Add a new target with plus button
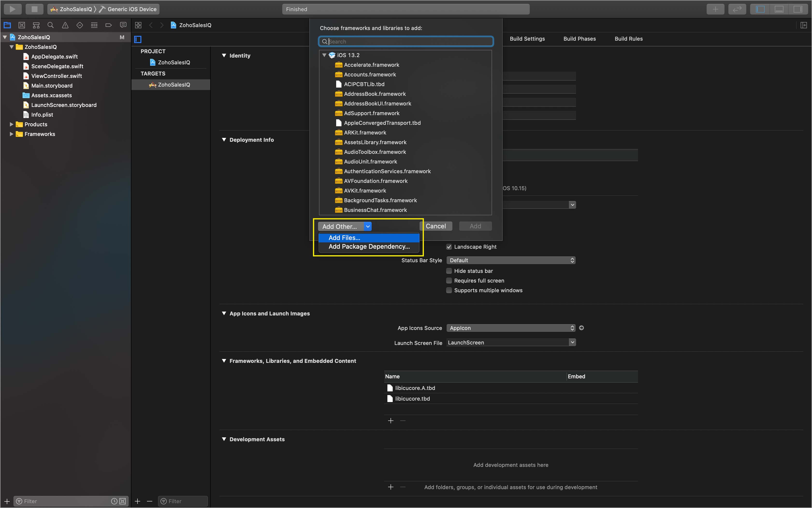 tap(138, 501)
